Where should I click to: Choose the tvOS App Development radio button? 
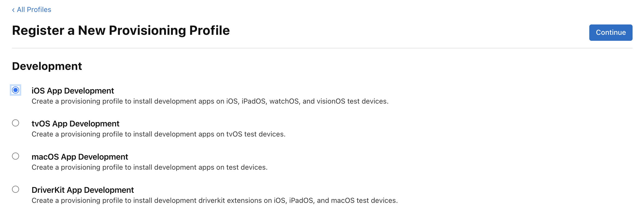click(x=16, y=123)
